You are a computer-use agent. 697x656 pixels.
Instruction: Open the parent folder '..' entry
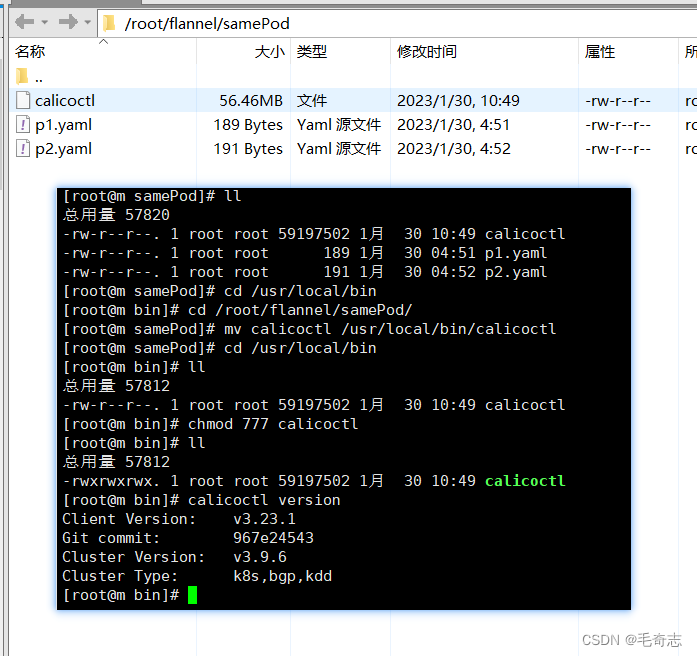pos(29,77)
